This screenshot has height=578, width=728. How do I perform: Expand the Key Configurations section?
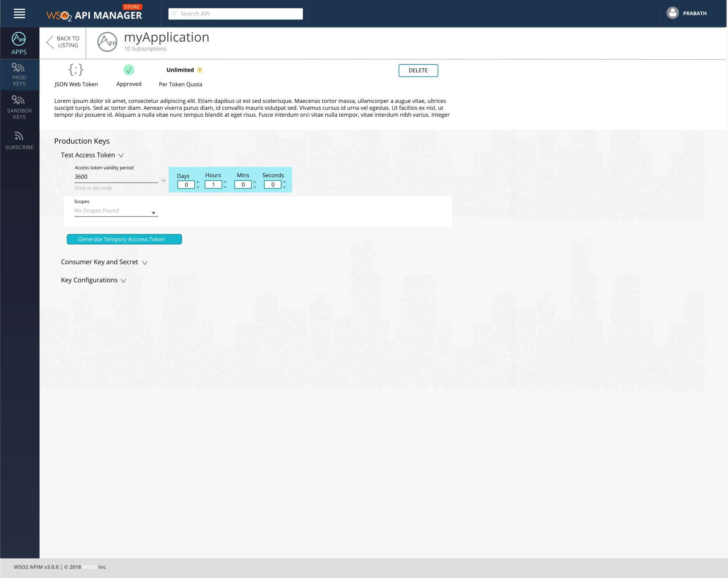(x=124, y=281)
